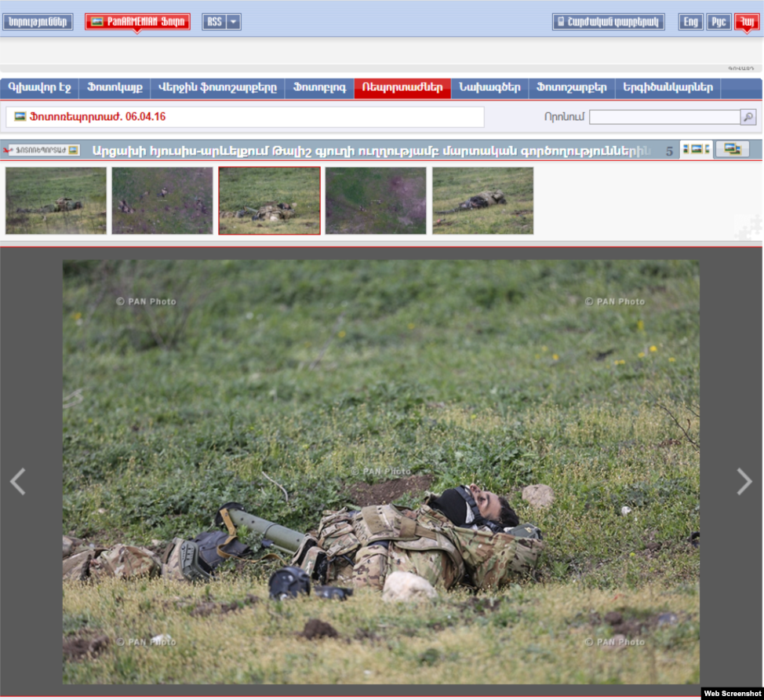Switch language to Eng
Screen dimensions: 764x700
click(x=690, y=22)
